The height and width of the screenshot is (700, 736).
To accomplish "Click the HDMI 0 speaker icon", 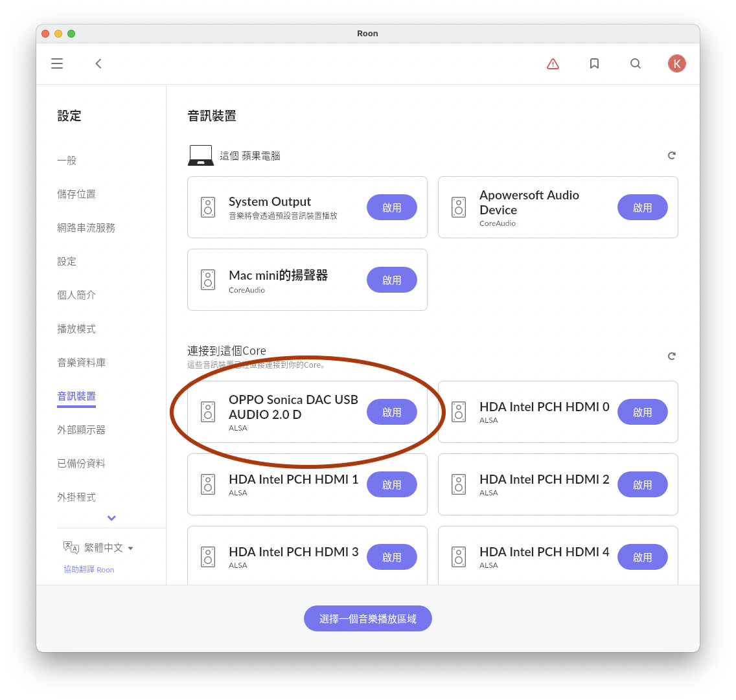I will pyautogui.click(x=459, y=411).
